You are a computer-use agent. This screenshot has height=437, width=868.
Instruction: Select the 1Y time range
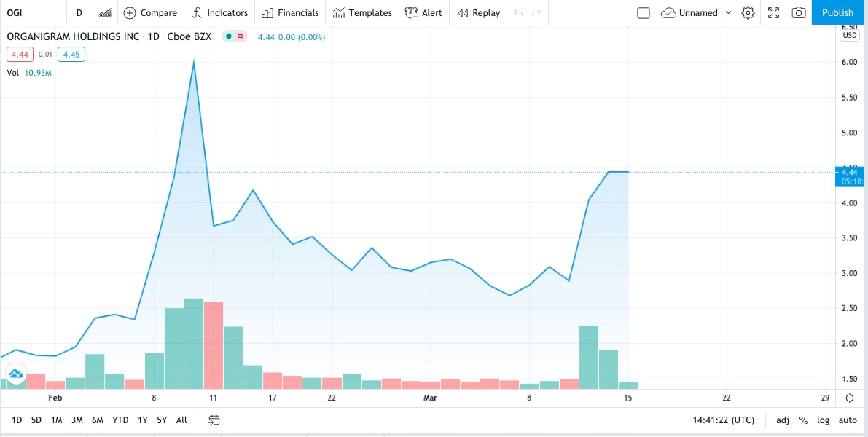[143, 420]
